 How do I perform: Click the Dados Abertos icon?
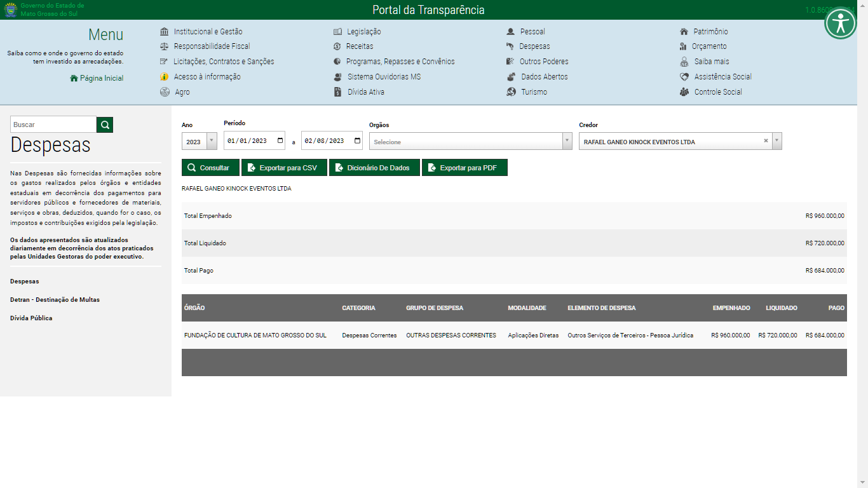(x=511, y=77)
